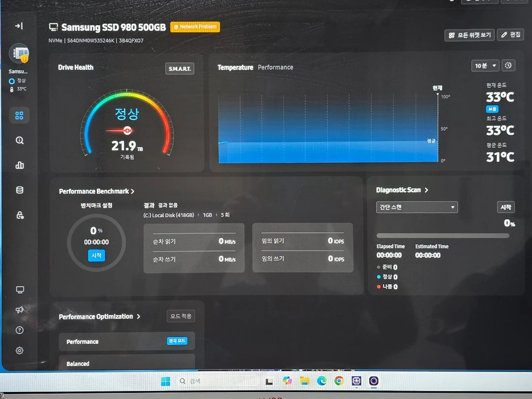Open Microsoft Edge from the taskbar
Screen dimensions: 532x399
click(x=322, y=381)
